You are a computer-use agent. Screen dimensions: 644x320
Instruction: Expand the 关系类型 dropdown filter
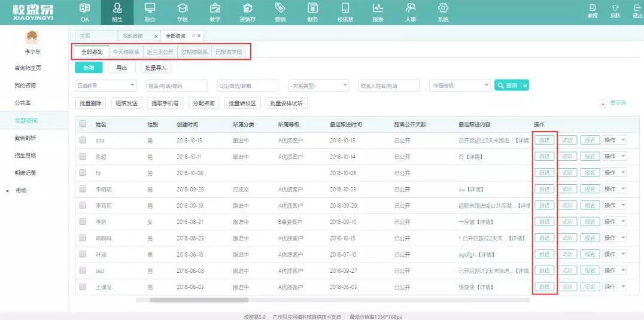318,86
